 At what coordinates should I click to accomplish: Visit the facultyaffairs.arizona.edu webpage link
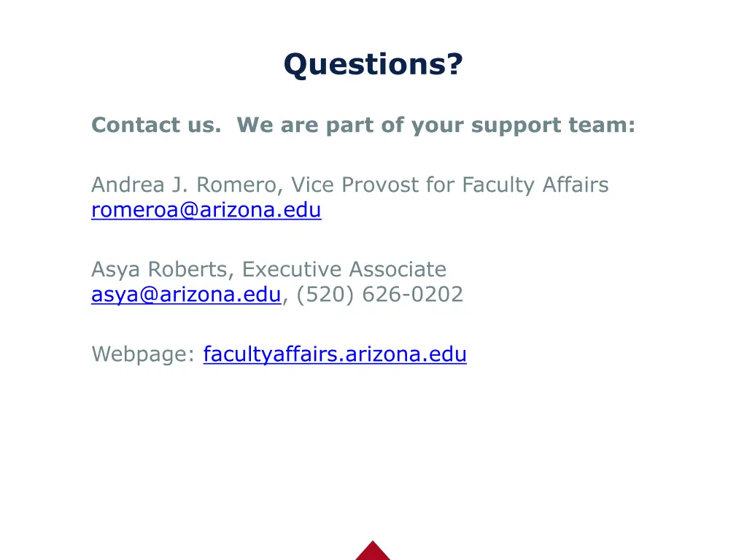(x=335, y=354)
